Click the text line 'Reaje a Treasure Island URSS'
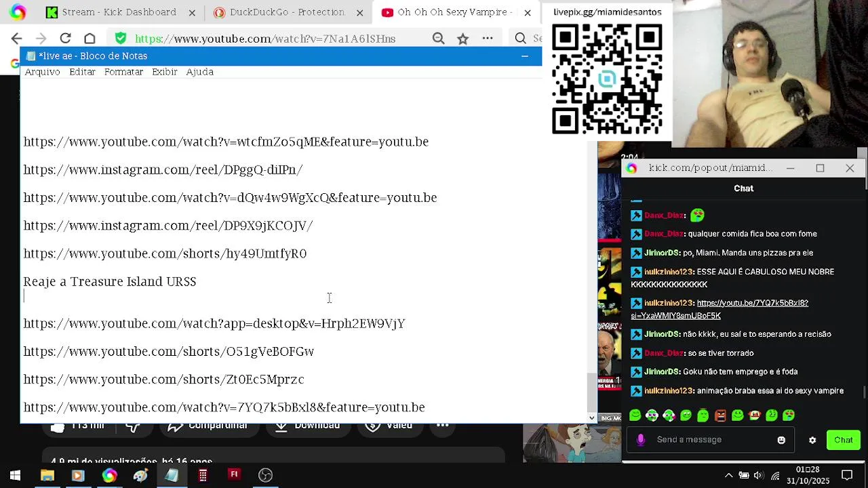Image resolution: width=868 pixels, height=488 pixels. [110, 281]
